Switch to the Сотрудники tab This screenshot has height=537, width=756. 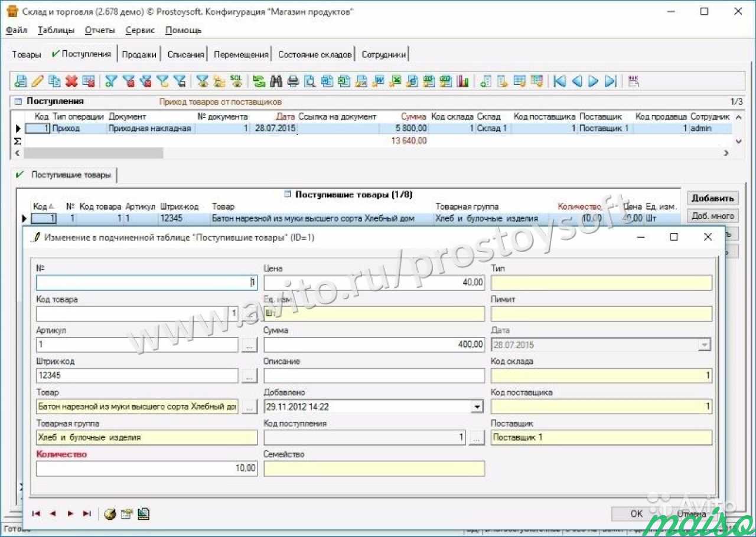coord(384,54)
